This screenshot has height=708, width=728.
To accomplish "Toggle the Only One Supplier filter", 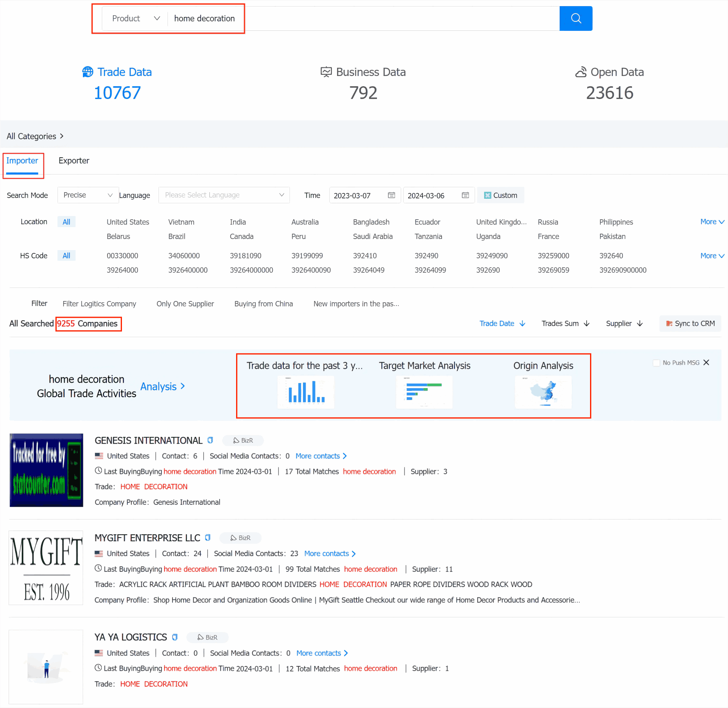I will tap(185, 304).
